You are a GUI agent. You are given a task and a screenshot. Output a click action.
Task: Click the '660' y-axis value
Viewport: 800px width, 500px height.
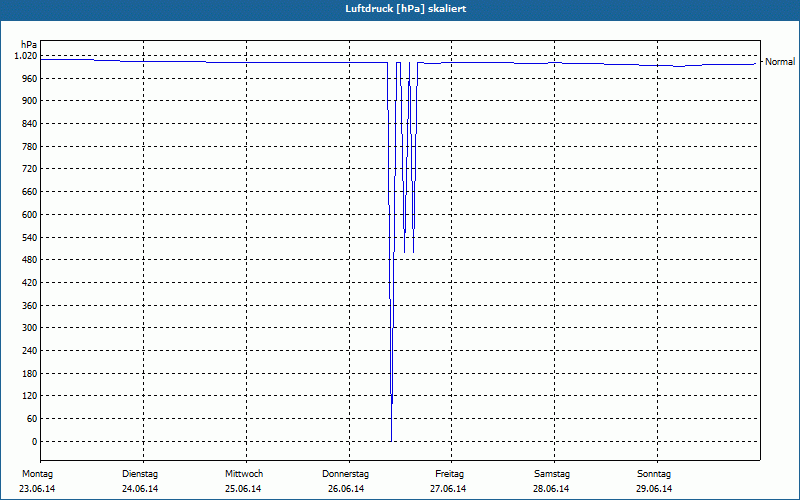pyautogui.click(x=31, y=192)
